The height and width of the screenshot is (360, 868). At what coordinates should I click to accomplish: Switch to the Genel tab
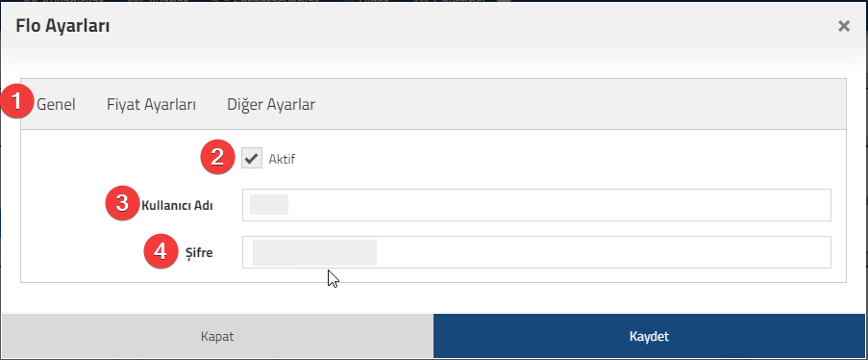point(56,104)
